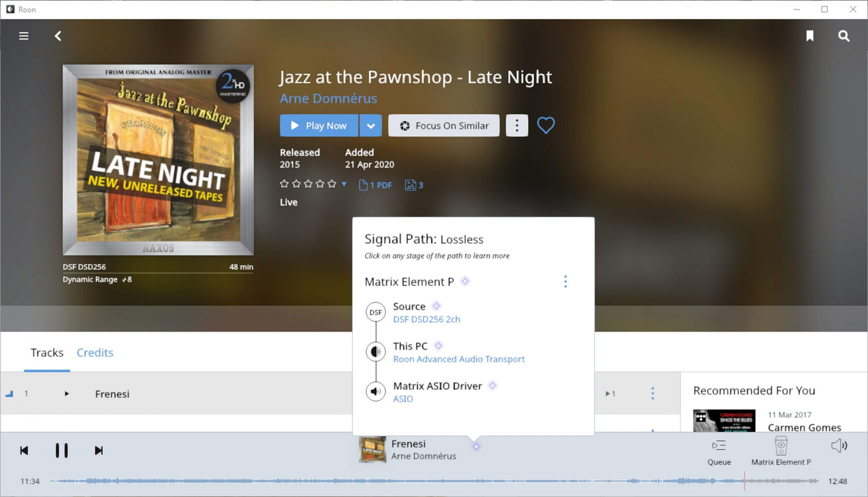Click Focus On Similar button

[x=444, y=126]
